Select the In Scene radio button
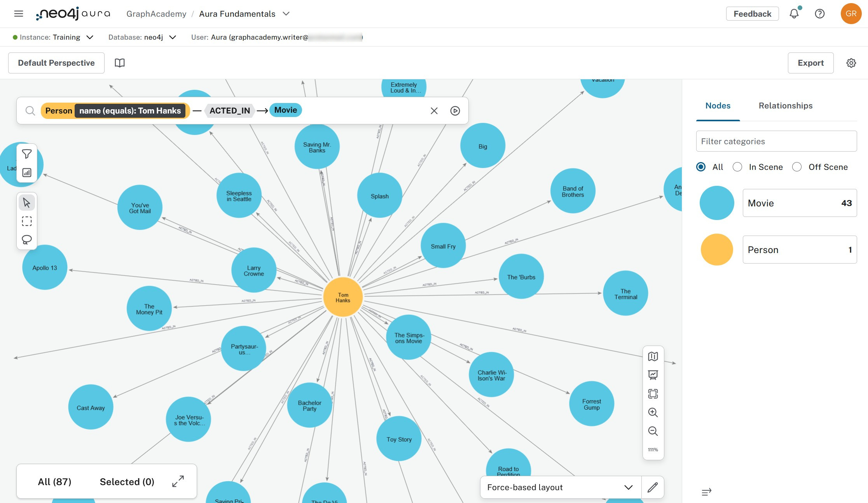This screenshot has width=868, height=503. [737, 167]
